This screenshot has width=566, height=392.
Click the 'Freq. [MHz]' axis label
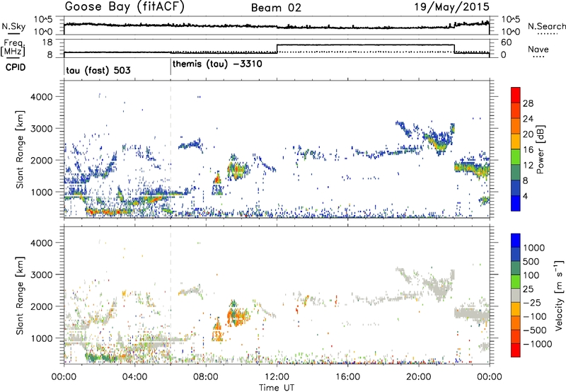tap(13, 47)
